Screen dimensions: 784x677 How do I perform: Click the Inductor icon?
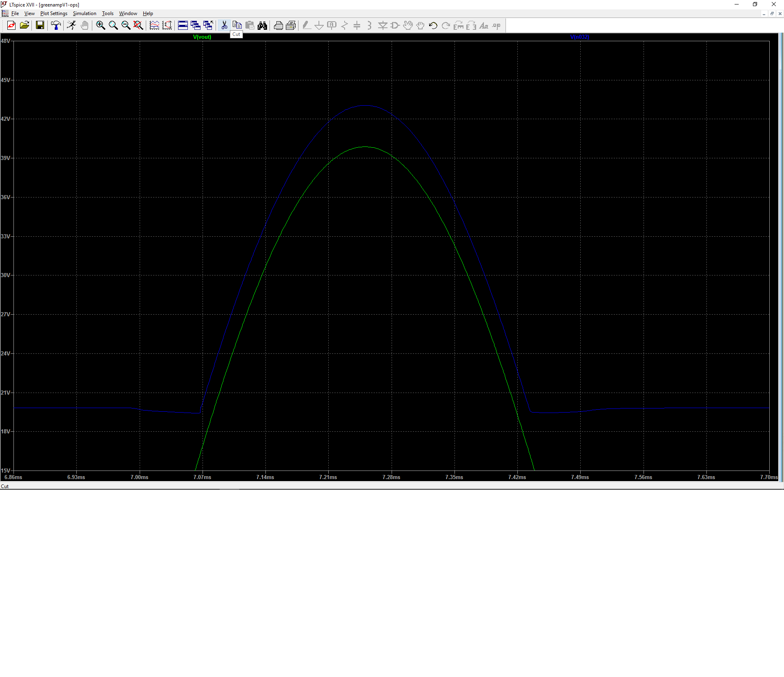[x=370, y=25]
